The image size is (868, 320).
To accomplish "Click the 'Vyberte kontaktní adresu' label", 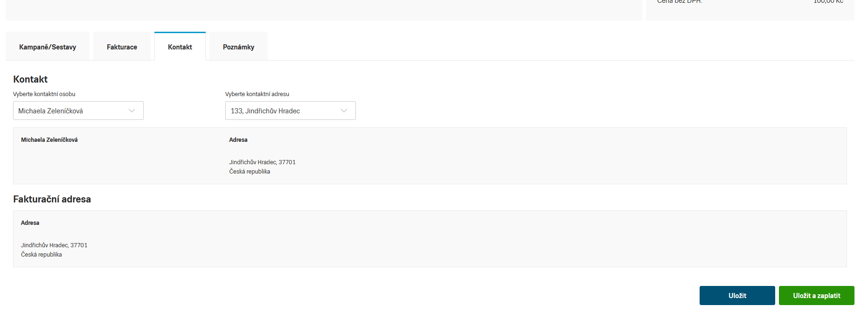I will 257,94.
